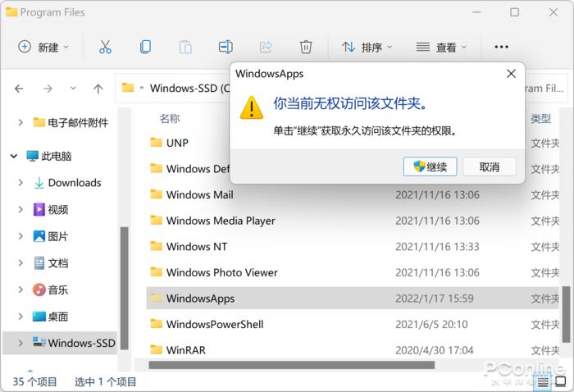Expand the 音乐 tree node
Image resolution: width=574 pixels, height=392 pixels.
[20, 289]
